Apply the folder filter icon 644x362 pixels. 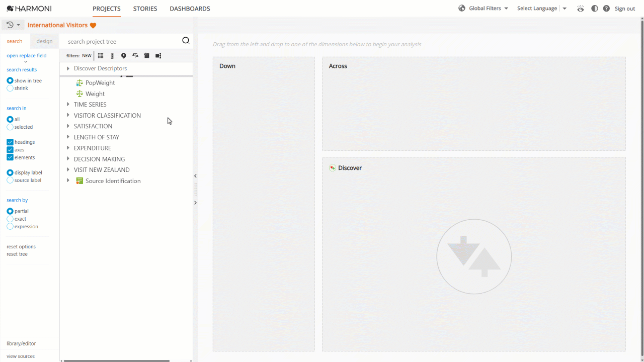coord(146,56)
